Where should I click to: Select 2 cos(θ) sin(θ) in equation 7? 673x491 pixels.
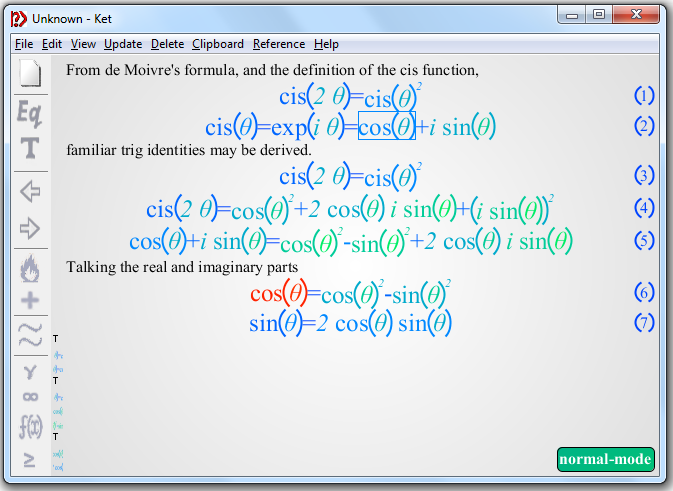click(x=384, y=323)
